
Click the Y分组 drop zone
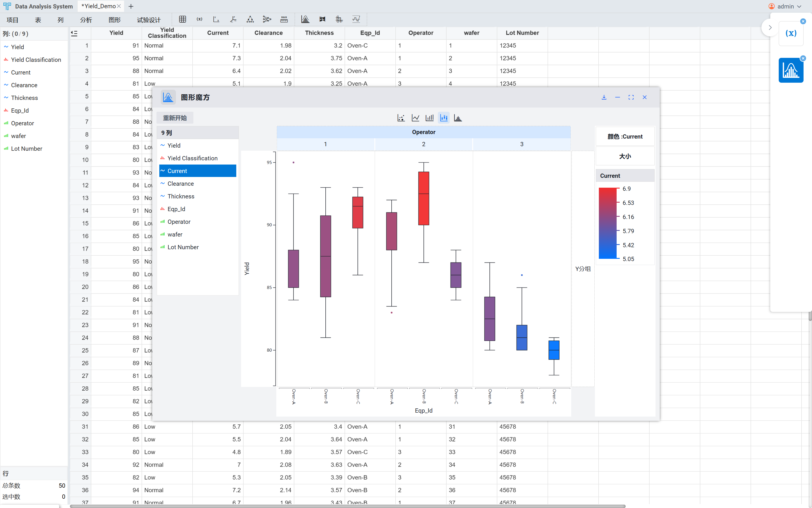(x=583, y=269)
